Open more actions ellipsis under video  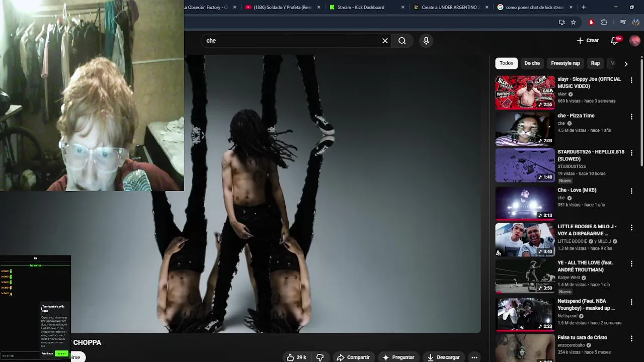(474, 357)
